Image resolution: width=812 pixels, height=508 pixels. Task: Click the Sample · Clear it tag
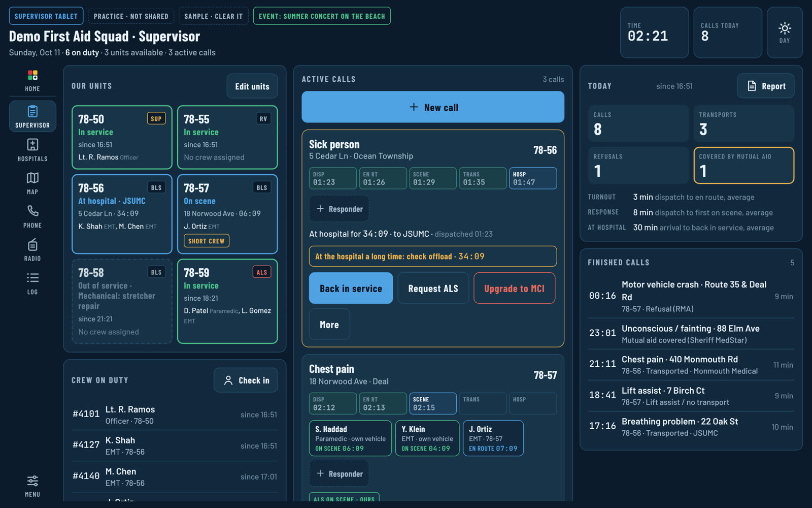(x=214, y=16)
